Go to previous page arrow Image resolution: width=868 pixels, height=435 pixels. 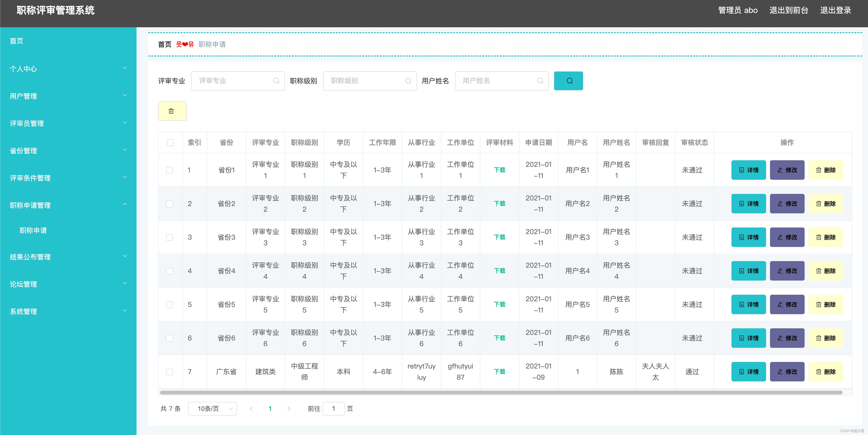251,408
